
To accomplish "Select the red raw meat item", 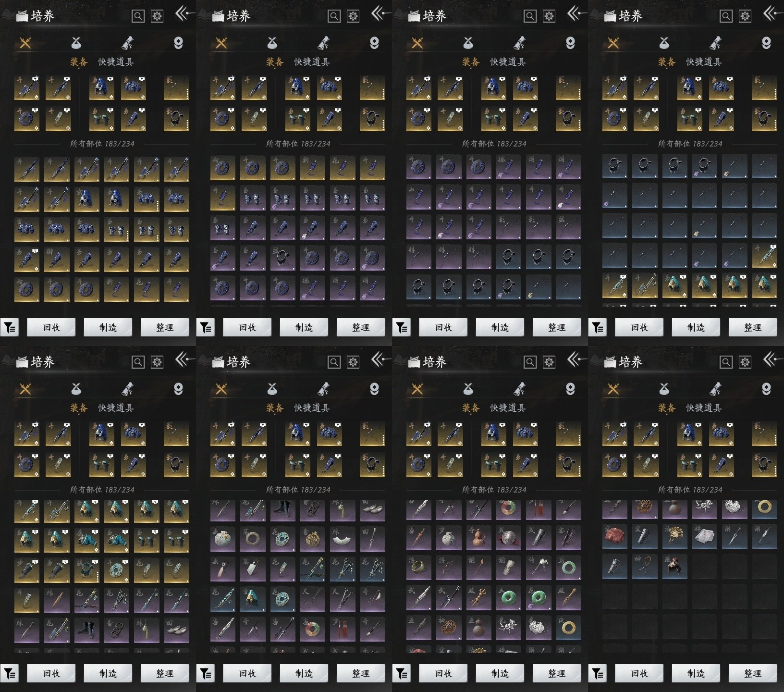I will tap(615, 536).
